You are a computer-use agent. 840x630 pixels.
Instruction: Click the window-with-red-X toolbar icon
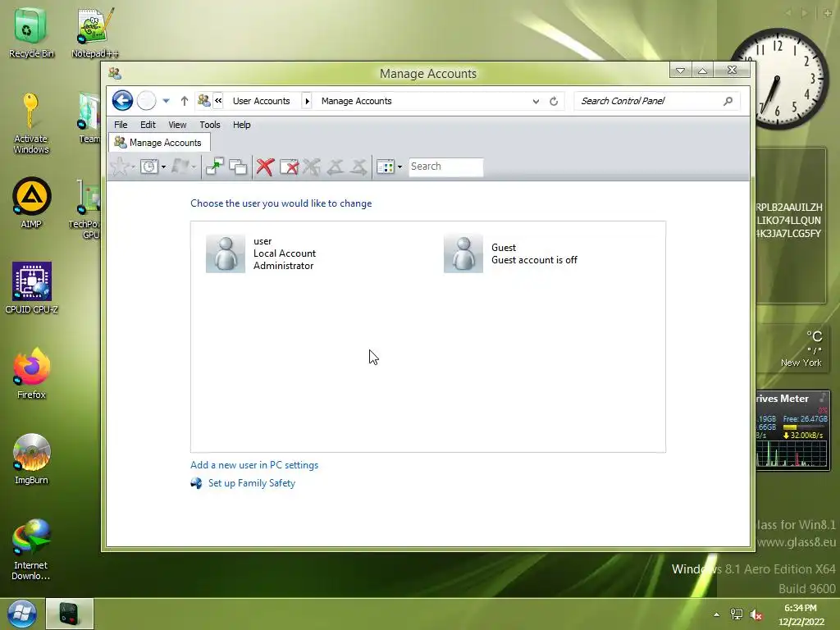pos(290,167)
